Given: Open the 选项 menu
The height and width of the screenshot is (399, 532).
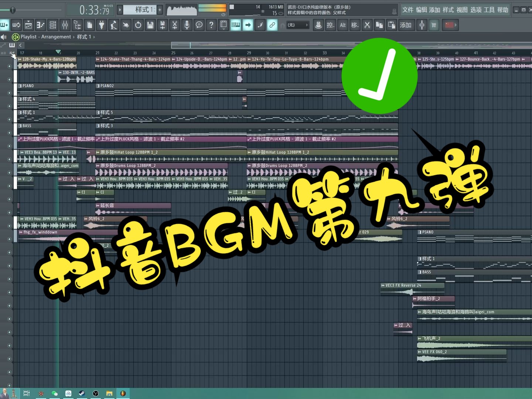Looking at the screenshot, I should click(x=476, y=10).
